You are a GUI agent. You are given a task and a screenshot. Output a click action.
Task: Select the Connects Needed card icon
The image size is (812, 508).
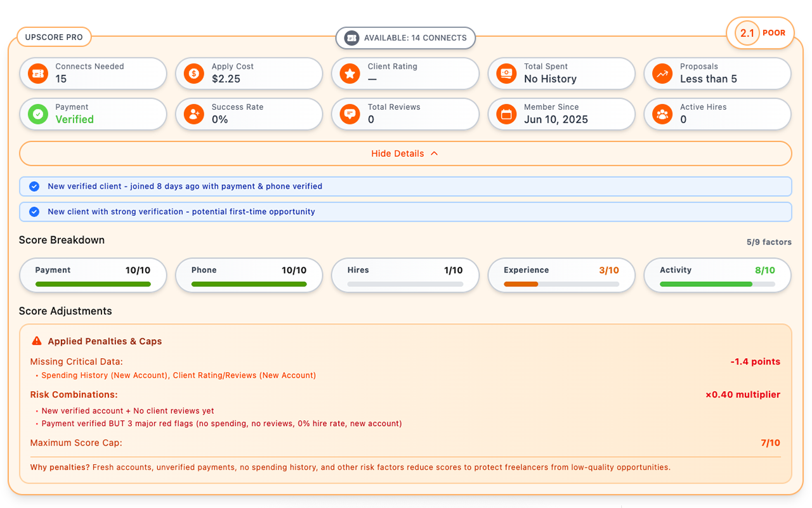coord(37,74)
